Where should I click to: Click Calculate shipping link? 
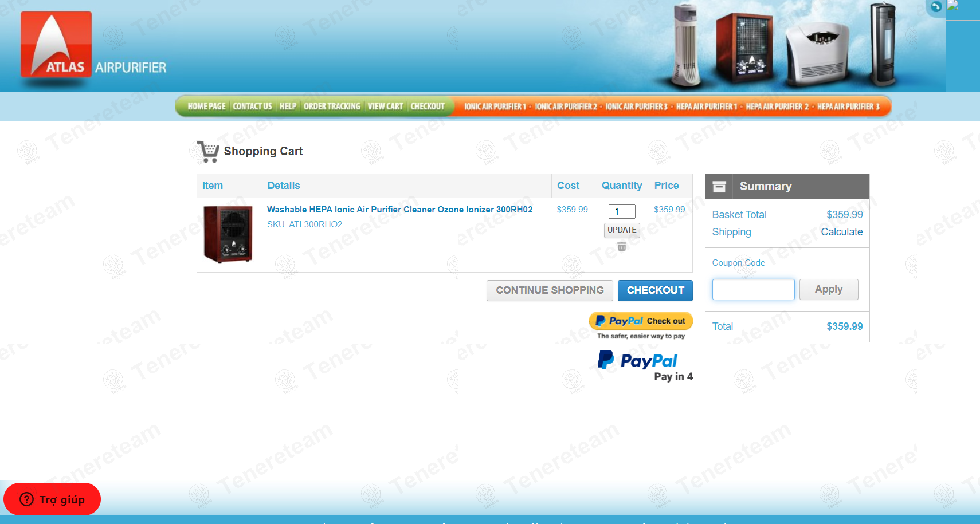841,232
